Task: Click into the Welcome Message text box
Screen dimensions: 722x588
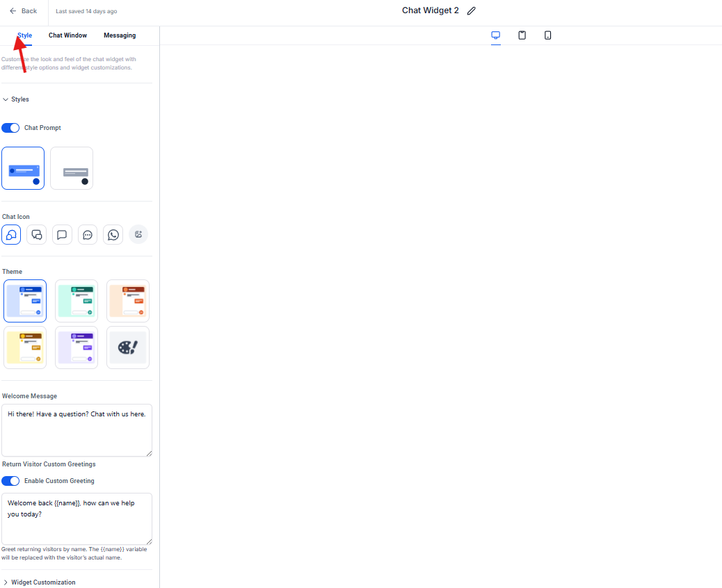Action: pyautogui.click(x=77, y=430)
